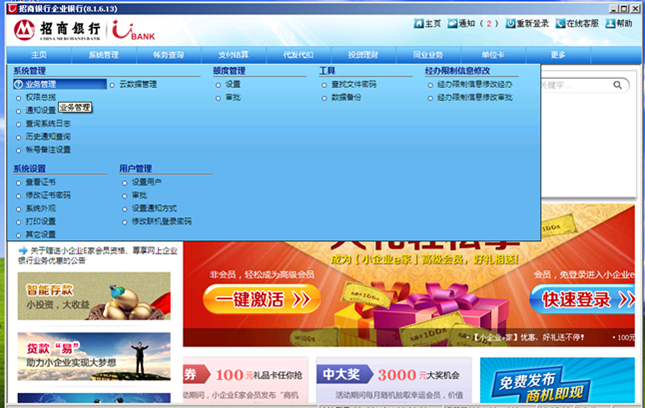Open the 同业业务 navigation tab
Screen dimensions: 645x408
428,55
